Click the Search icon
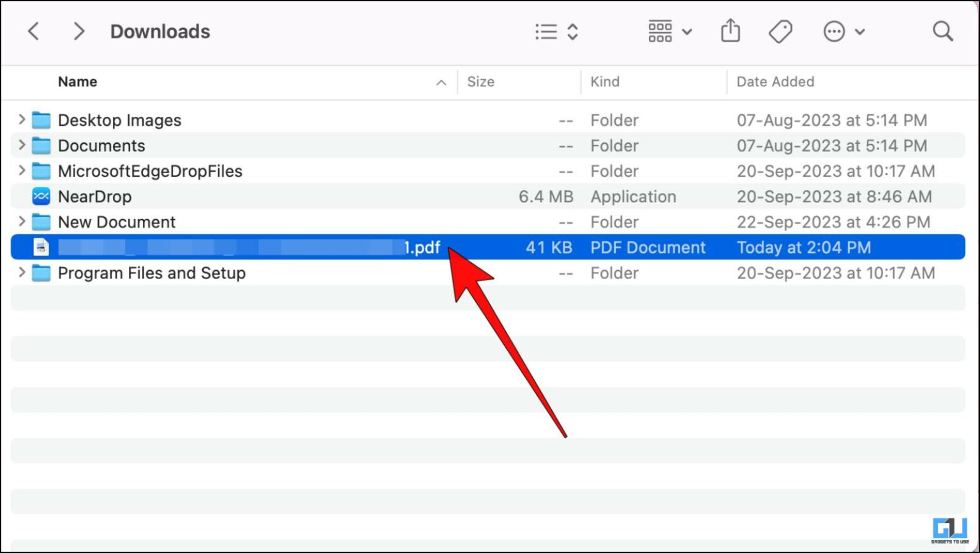Screen dimensions: 980x553 pyautogui.click(x=942, y=31)
